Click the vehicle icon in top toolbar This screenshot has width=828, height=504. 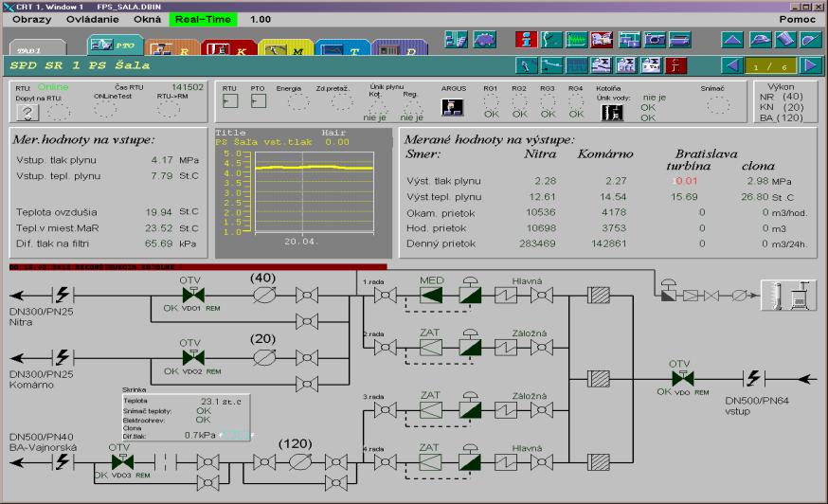pos(484,40)
